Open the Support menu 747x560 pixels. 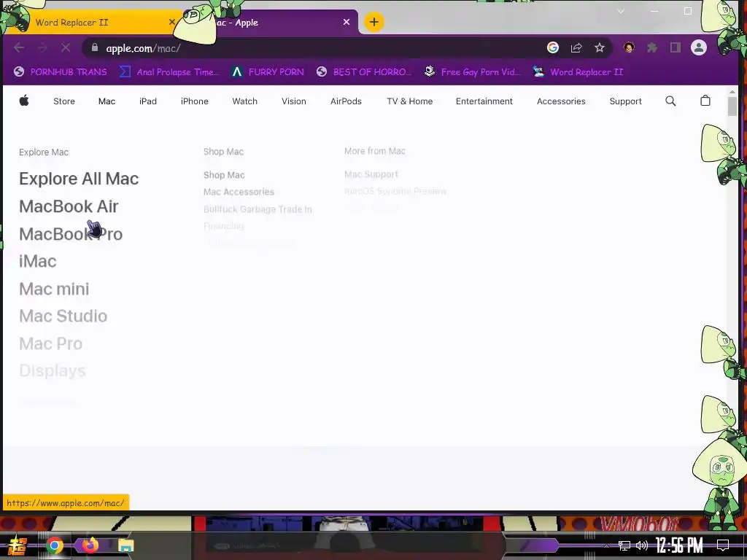coord(625,101)
